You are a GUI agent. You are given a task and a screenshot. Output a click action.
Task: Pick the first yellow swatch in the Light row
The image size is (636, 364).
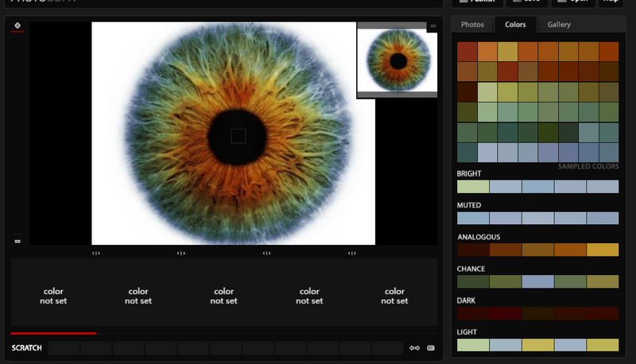538,345
